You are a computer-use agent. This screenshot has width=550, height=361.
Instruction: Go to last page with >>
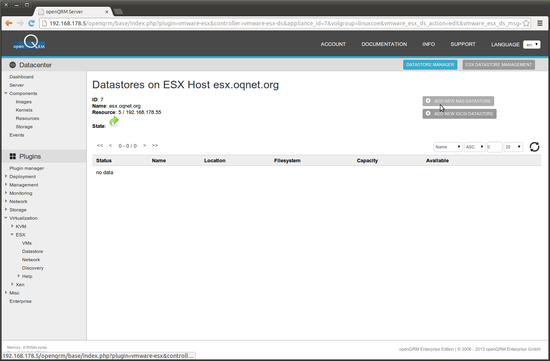coord(155,146)
